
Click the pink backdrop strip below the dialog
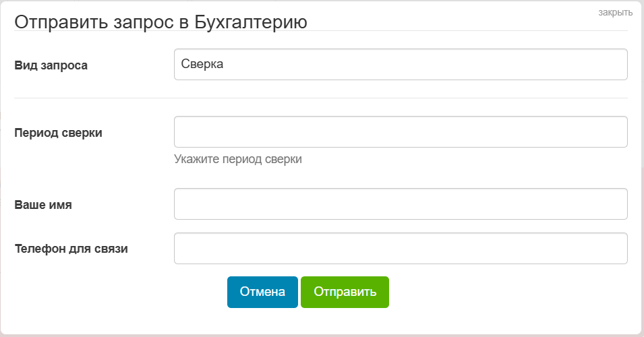tap(322, 335)
